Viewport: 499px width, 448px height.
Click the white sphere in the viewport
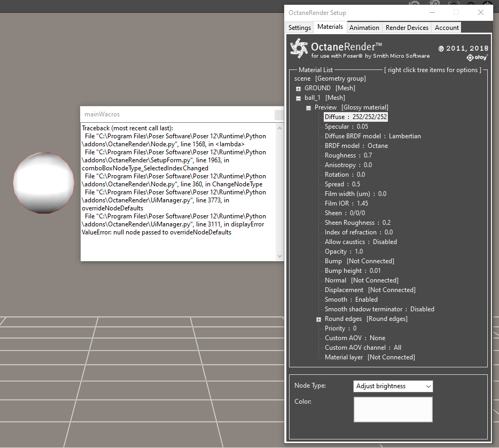pos(44,183)
